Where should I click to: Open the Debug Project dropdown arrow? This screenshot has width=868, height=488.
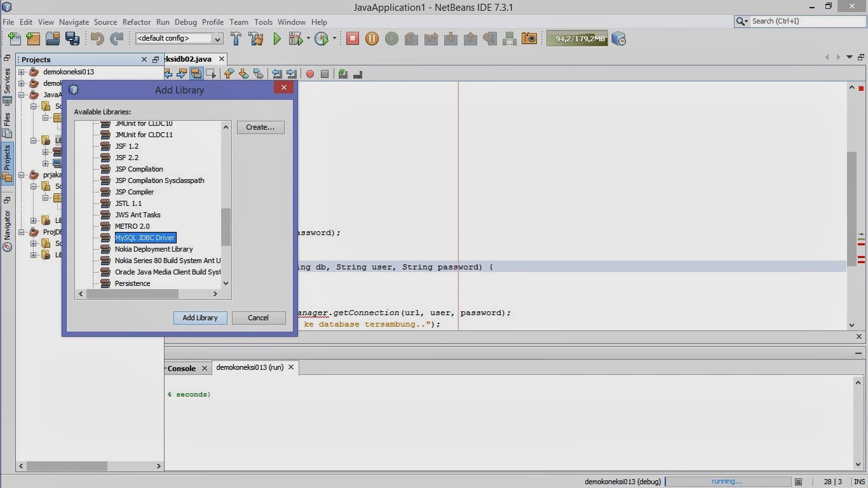click(308, 39)
